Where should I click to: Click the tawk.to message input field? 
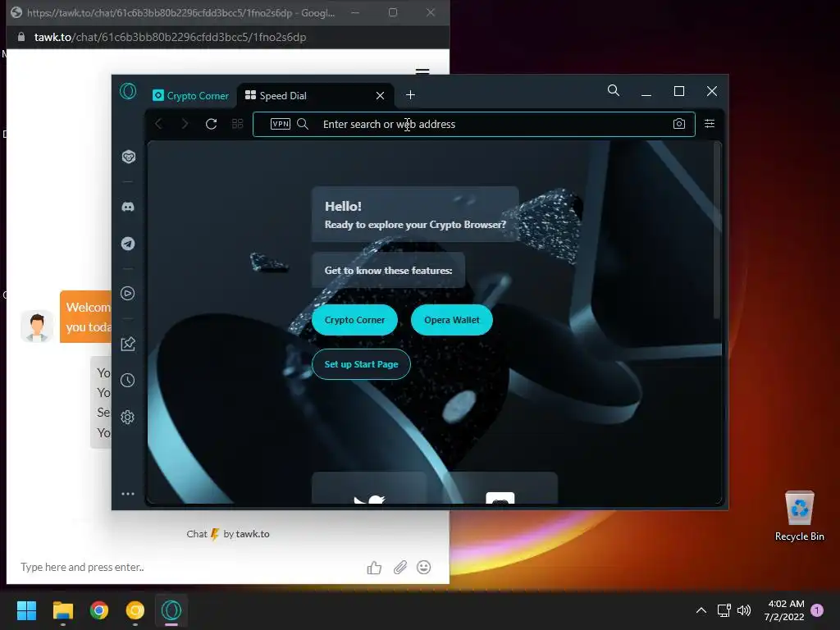pos(188,568)
